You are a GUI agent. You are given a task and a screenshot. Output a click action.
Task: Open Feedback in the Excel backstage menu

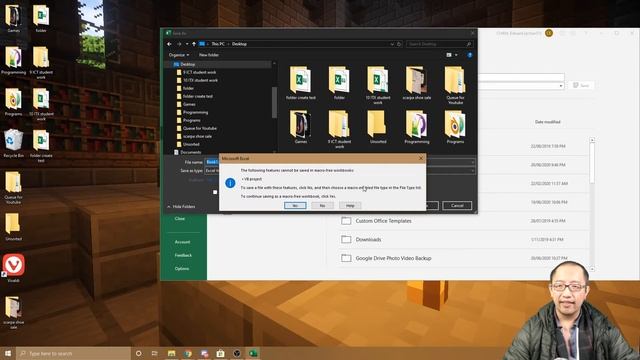pos(183,256)
